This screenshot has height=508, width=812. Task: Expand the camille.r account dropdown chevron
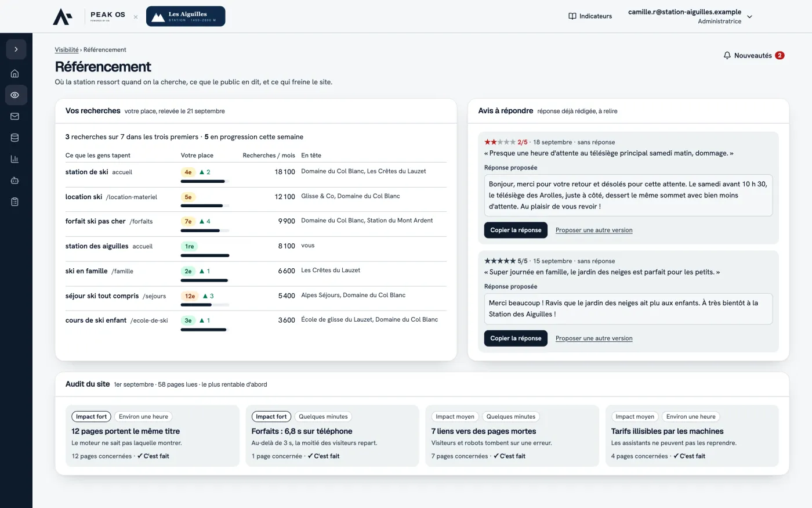pos(749,17)
